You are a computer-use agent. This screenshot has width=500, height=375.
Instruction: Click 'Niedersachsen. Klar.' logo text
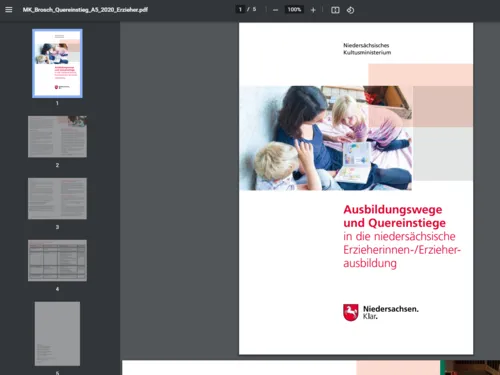click(391, 312)
